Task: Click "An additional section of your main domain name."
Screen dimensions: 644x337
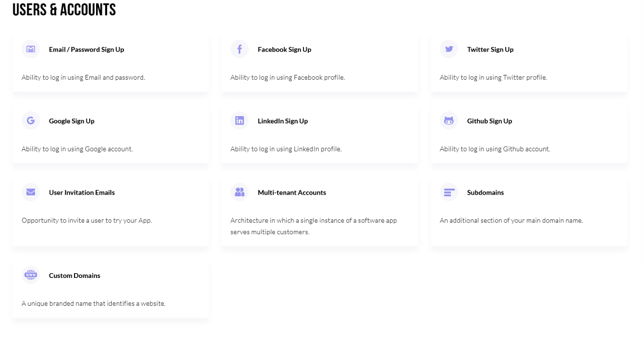Action: click(512, 220)
